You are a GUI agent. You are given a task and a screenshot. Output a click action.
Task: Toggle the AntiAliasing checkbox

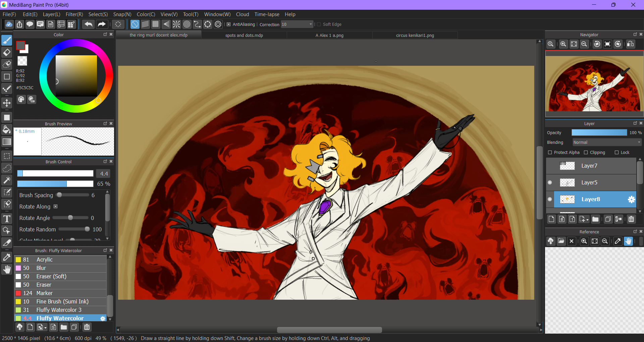click(229, 24)
